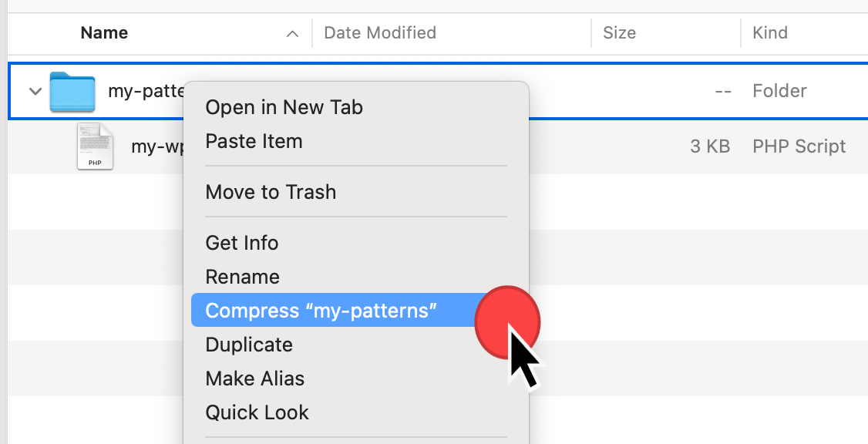868x444 pixels.
Task: Click the my-patterns folder name text
Action: tap(146, 91)
